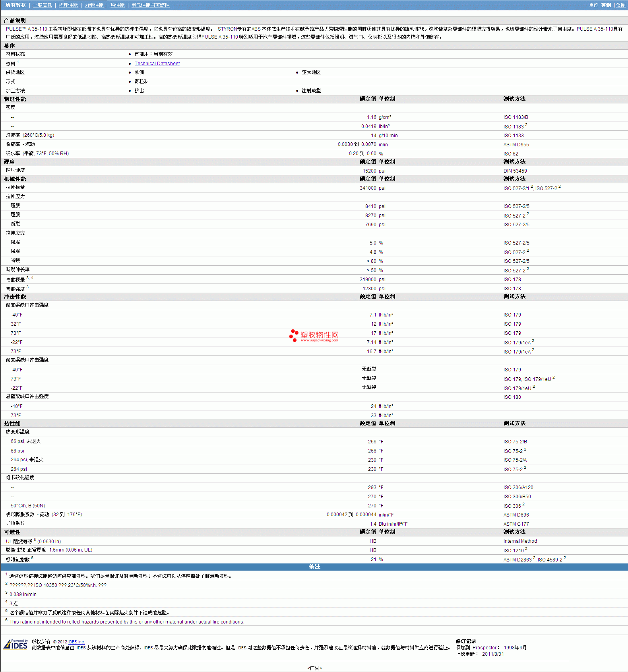Click the ISO 75-2/B test method

515,442
